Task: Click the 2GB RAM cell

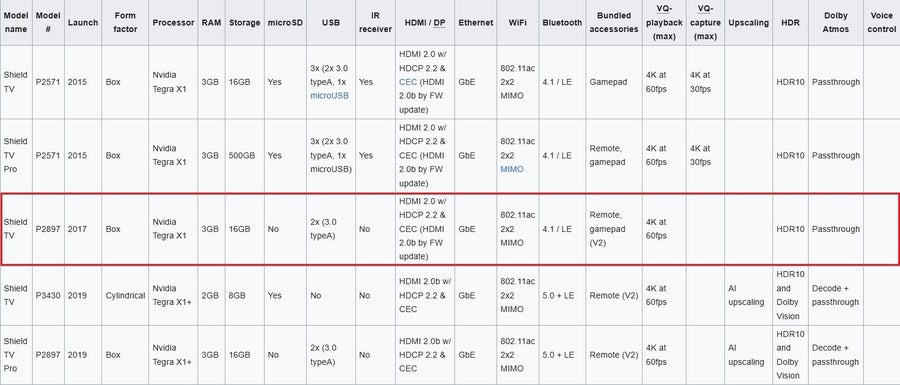Action: (x=211, y=295)
